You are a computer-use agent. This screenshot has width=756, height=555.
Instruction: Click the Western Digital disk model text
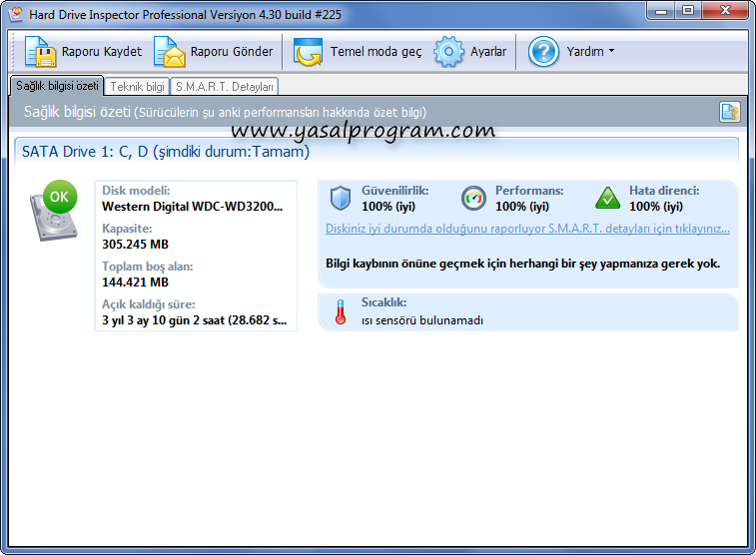point(192,207)
